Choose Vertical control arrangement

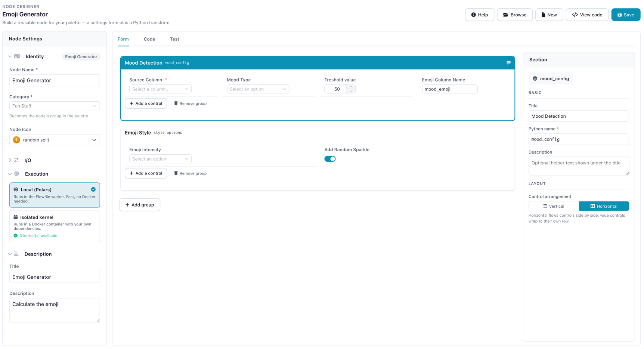pyautogui.click(x=554, y=206)
